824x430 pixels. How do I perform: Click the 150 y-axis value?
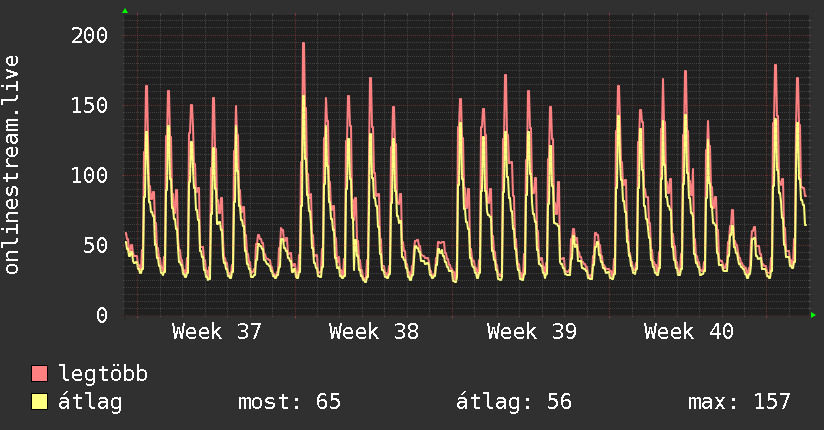(89, 106)
